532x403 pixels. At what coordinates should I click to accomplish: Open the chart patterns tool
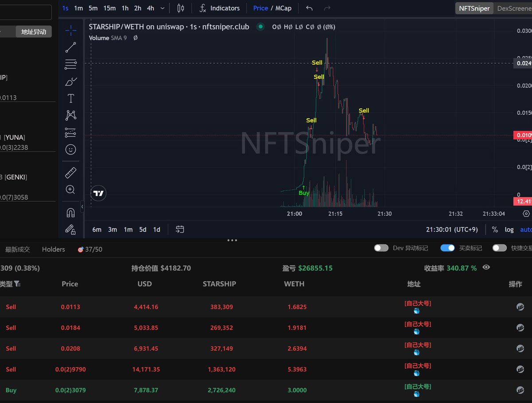pos(70,115)
